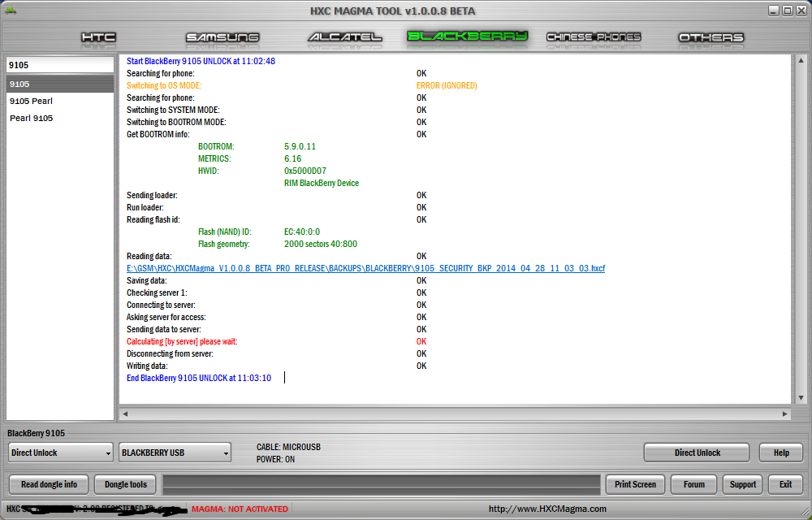Click the METRICS 6.16 value

292,158
